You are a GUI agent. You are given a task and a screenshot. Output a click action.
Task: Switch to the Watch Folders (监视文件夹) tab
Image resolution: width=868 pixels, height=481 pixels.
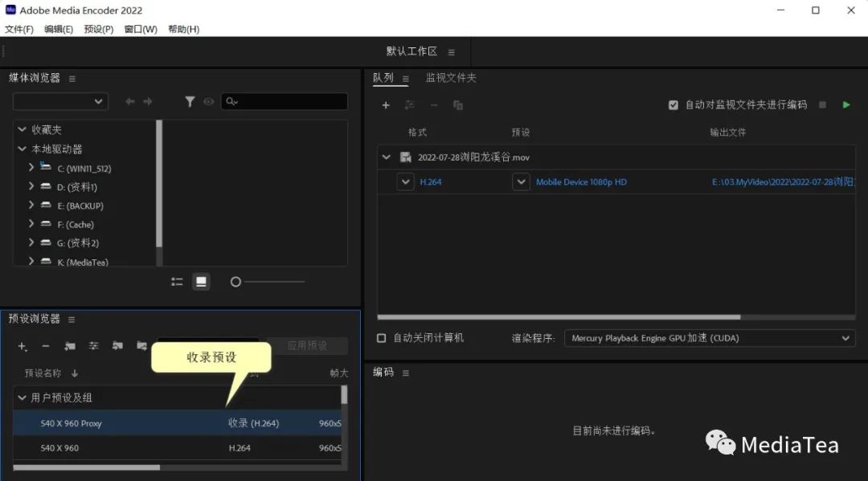pos(451,78)
